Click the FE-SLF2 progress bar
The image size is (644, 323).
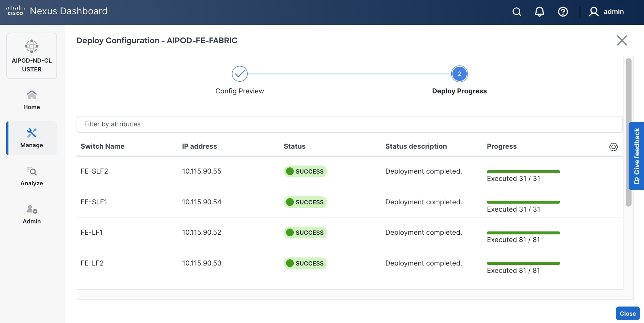click(523, 172)
